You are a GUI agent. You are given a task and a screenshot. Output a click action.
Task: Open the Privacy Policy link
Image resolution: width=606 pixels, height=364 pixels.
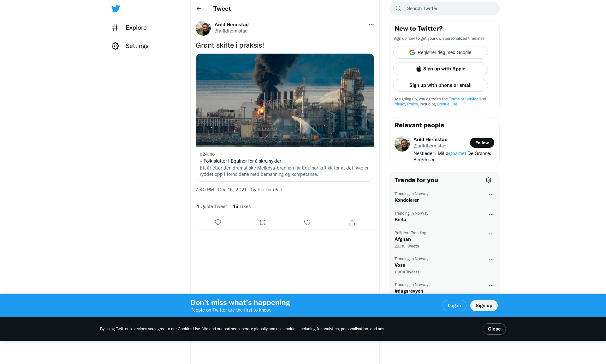[x=406, y=104]
